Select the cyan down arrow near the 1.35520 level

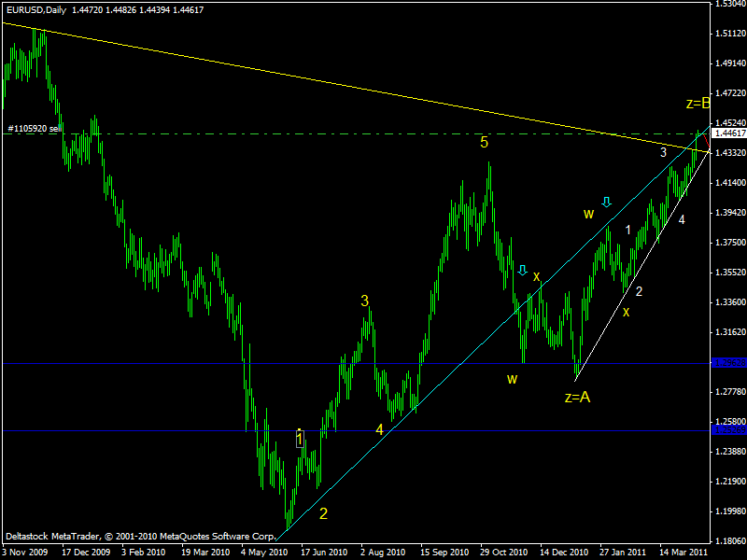[523, 271]
